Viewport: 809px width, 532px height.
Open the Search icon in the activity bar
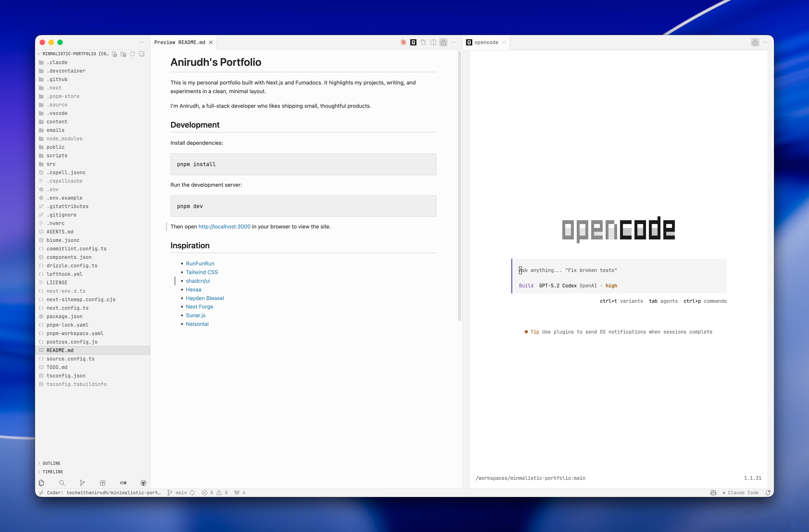tap(62, 483)
